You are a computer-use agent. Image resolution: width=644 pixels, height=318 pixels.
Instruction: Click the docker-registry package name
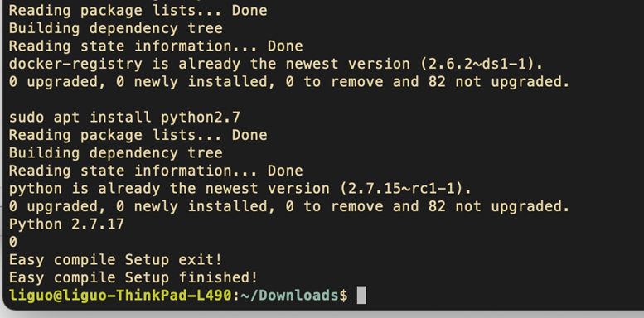click(75, 64)
